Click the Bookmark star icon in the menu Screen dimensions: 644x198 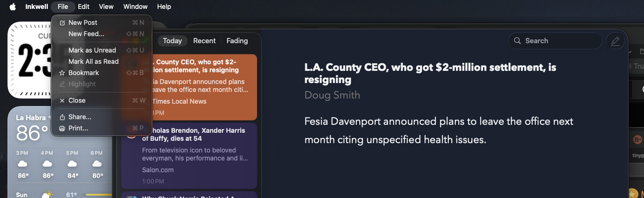click(62, 73)
